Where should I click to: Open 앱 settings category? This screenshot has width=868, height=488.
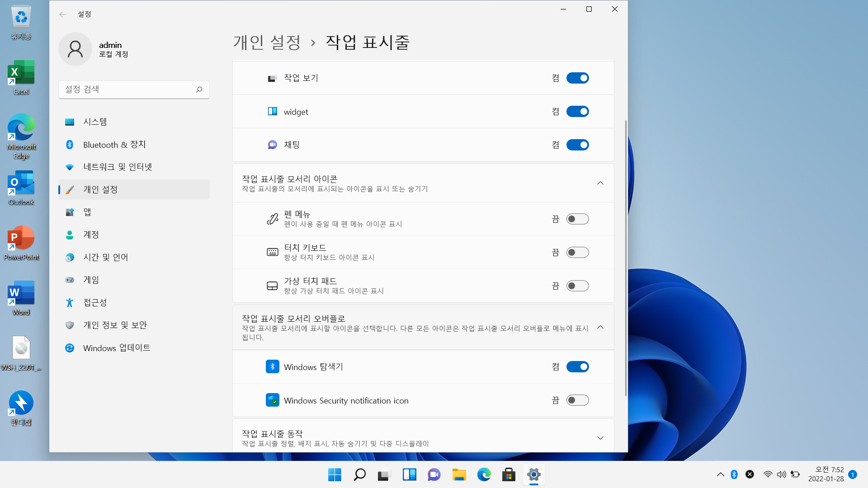pos(134,212)
